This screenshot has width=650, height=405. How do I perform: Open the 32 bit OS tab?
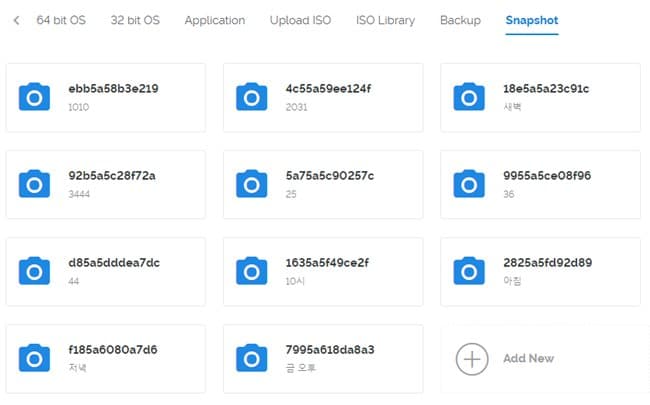point(135,20)
